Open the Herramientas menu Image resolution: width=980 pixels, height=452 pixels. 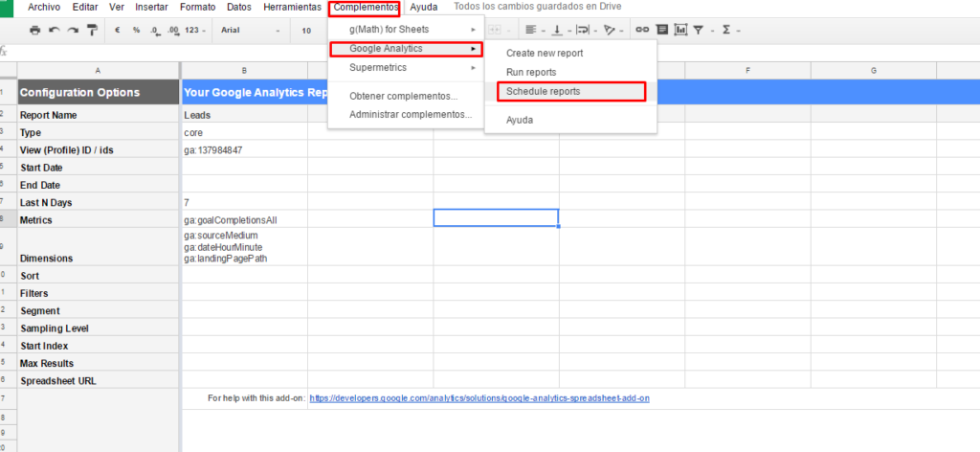click(x=293, y=7)
